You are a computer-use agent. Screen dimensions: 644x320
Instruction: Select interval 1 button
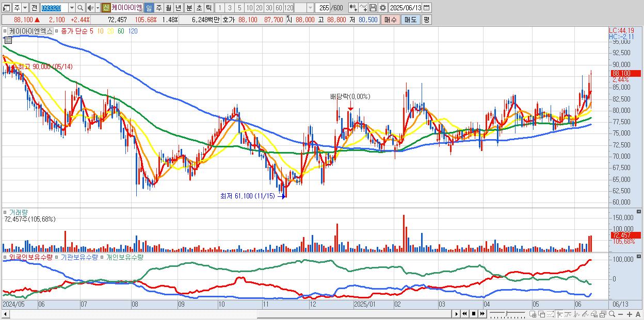[x=219, y=8]
